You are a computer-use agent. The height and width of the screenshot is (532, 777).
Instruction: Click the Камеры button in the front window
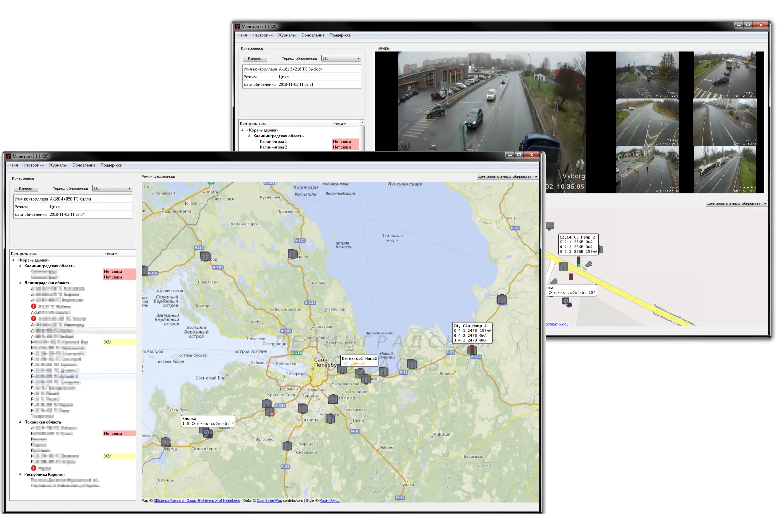tap(26, 188)
